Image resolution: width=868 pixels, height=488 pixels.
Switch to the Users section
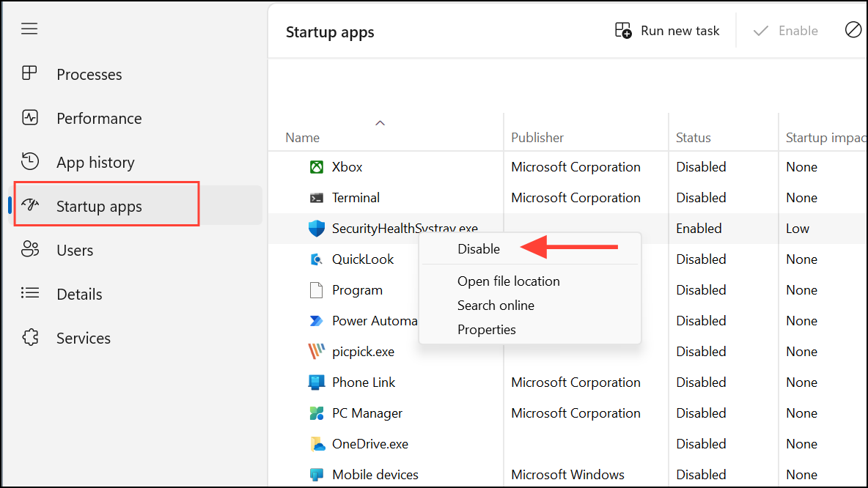(76, 250)
